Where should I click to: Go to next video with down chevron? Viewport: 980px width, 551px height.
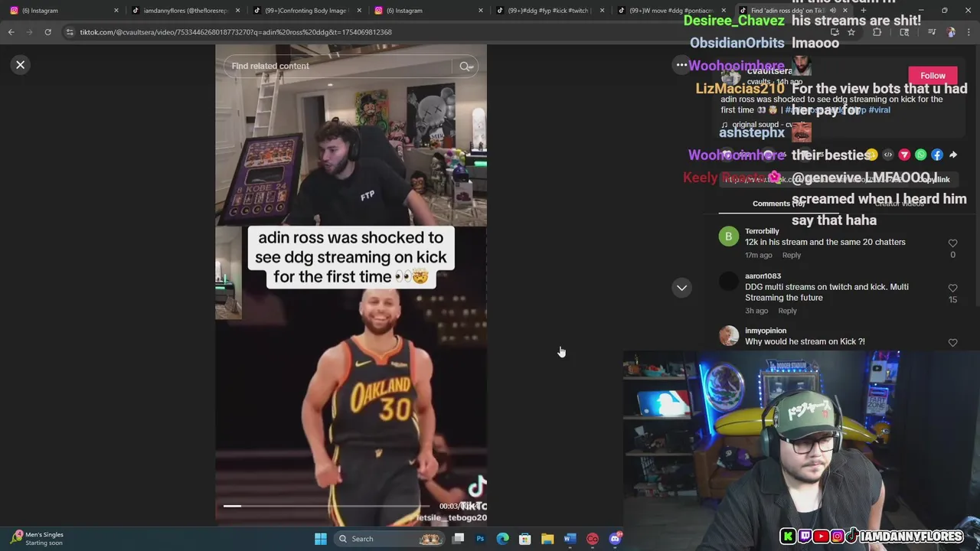(681, 288)
